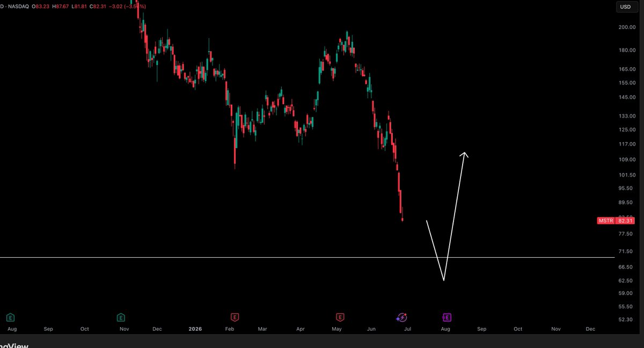Click the 55.50 price axis label
The width and height of the screenshot is (644, 348).
[626, 307]
